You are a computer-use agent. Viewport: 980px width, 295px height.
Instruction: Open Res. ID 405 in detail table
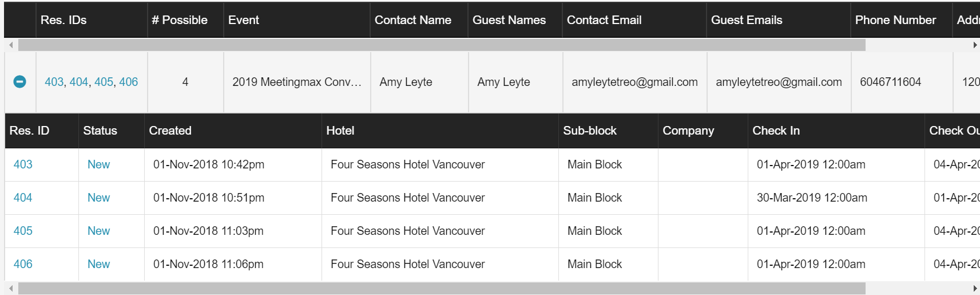[23, 231]
